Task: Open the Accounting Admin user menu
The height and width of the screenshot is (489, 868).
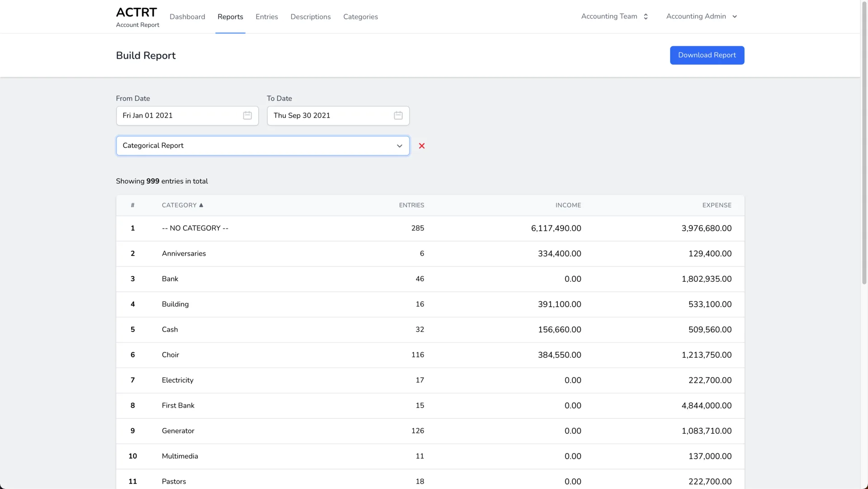Action: [702, 16]
